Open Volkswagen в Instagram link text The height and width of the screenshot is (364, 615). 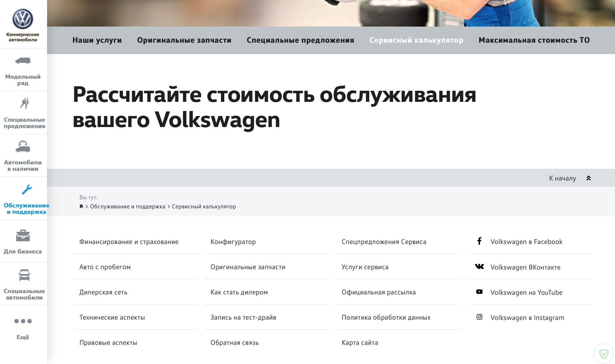527,318
